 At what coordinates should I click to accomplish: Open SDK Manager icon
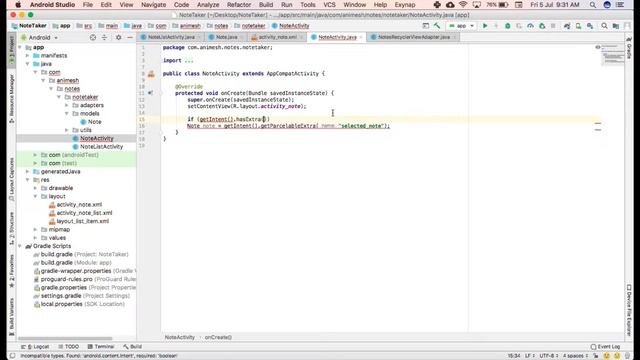(590, 26)
